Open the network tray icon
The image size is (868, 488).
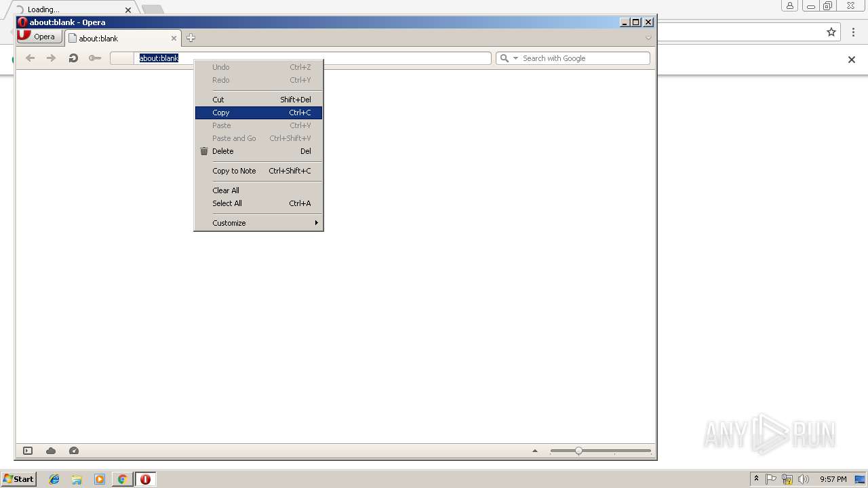click(787, 479)
